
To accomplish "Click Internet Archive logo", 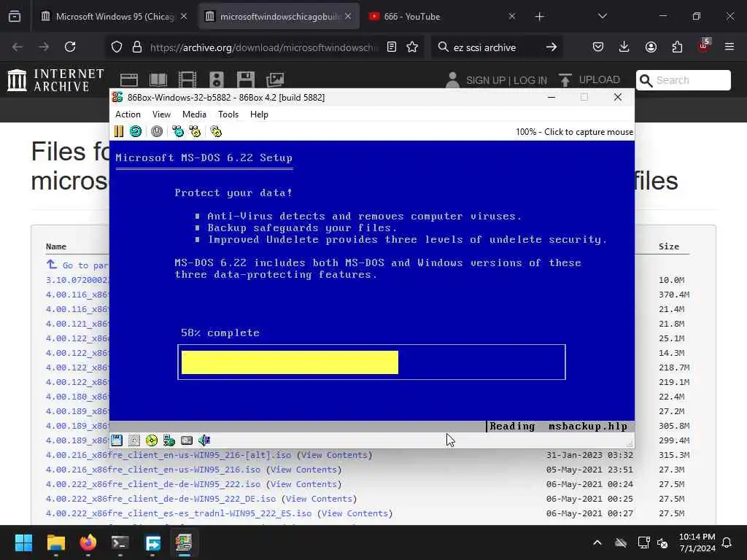I will pyautogui.click(x=56, y=80).
